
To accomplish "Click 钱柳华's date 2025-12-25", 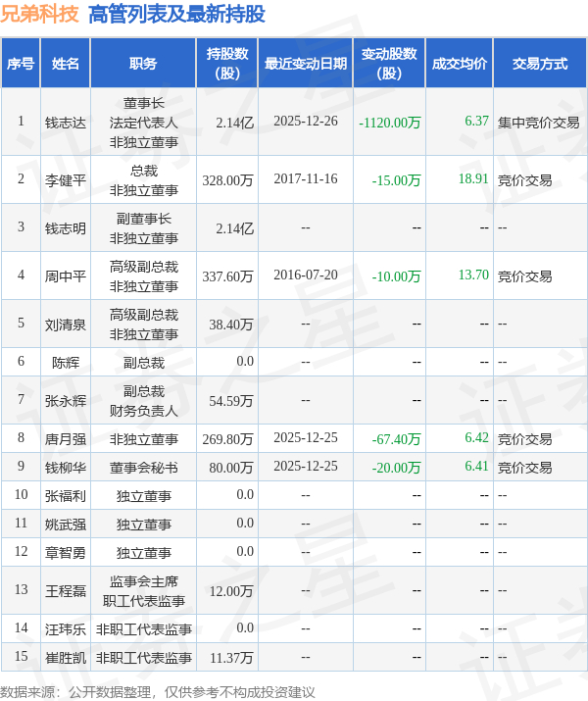I will pyautogui.click(x=306, y=467).
